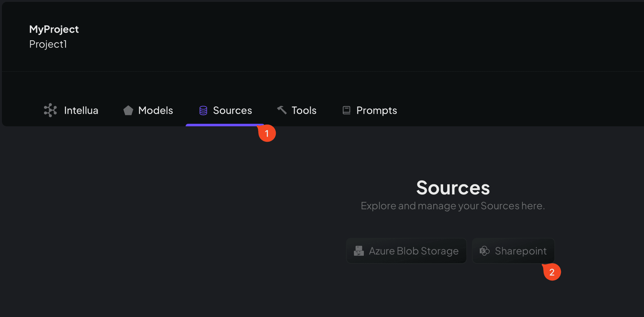Click the Sharepoint logo icon
The image size is (644, 317).
(484, 251)
